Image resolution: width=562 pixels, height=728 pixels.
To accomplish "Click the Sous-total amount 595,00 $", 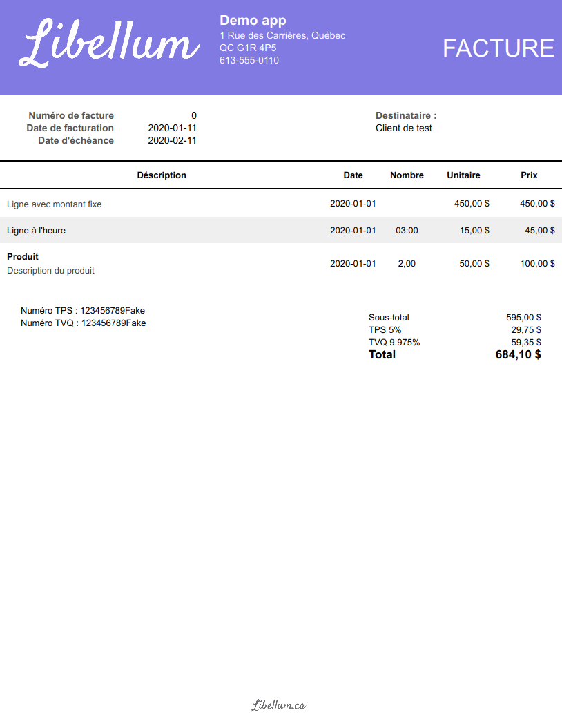I will pos(523,317).
